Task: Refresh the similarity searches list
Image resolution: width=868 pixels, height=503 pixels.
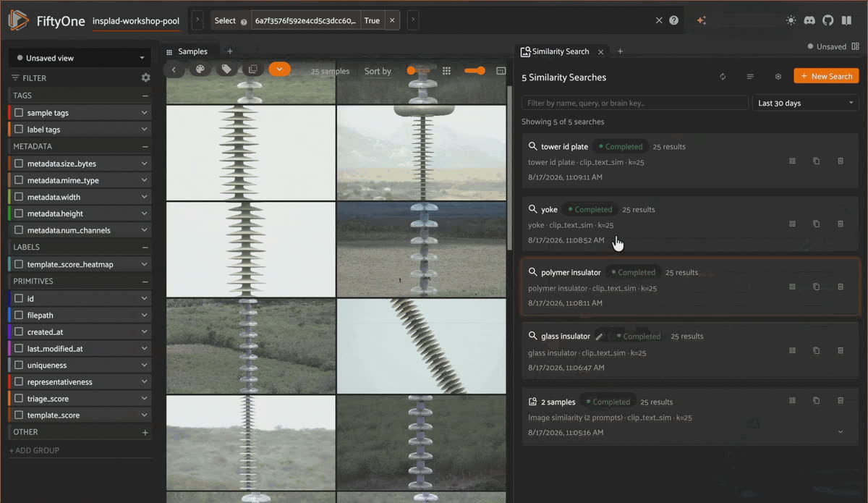Action: coord(723,77)
